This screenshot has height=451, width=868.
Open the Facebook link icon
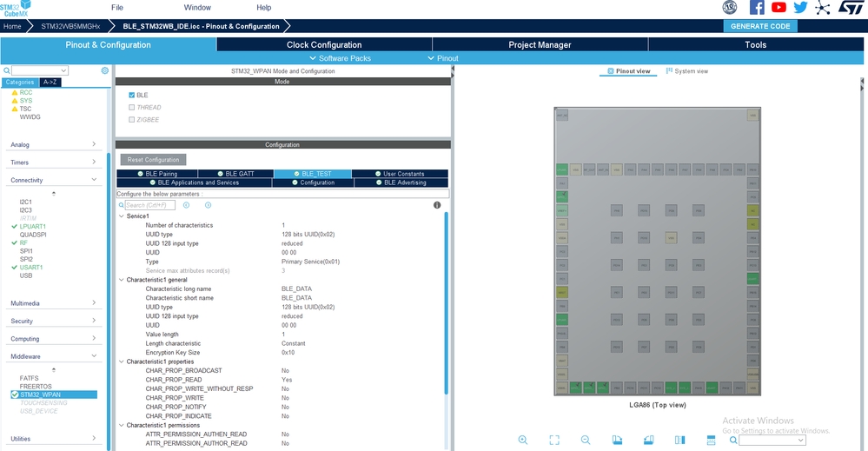tap(757, 8)
